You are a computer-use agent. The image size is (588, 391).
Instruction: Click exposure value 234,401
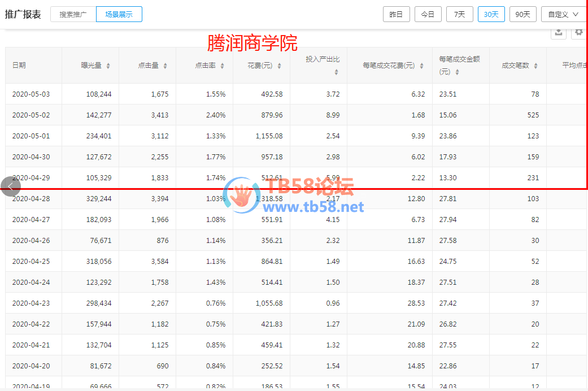point(99,136)
